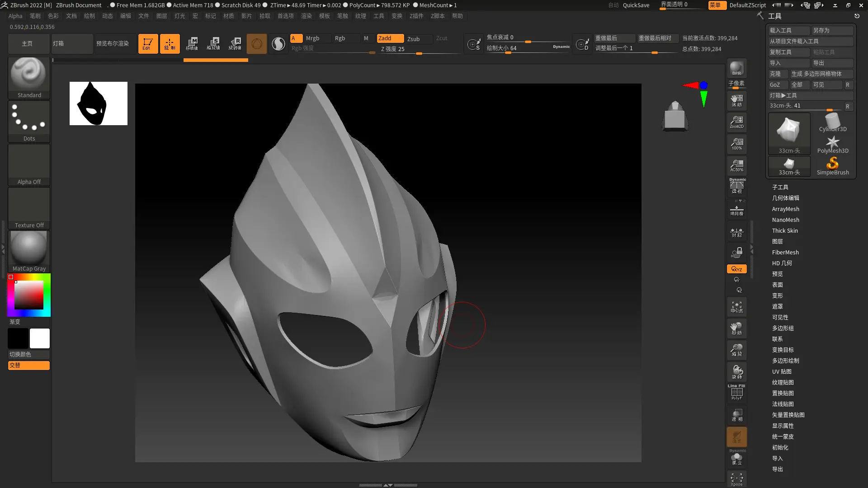Click the GoZ button
The image size is (868, 488).
(778, 84)
